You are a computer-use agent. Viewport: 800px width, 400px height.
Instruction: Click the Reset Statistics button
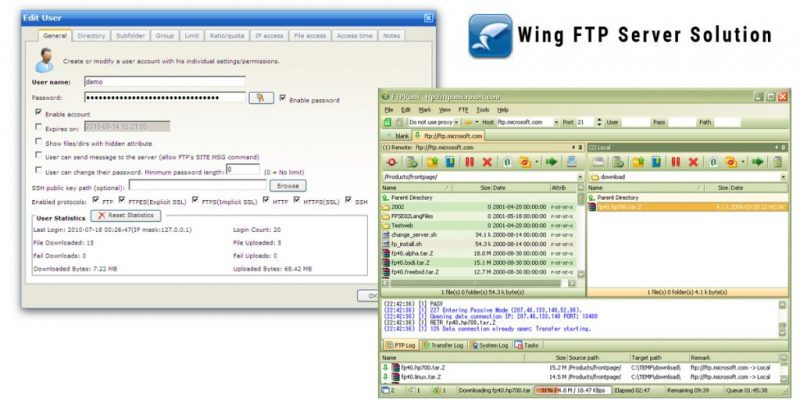coord(126,215)
